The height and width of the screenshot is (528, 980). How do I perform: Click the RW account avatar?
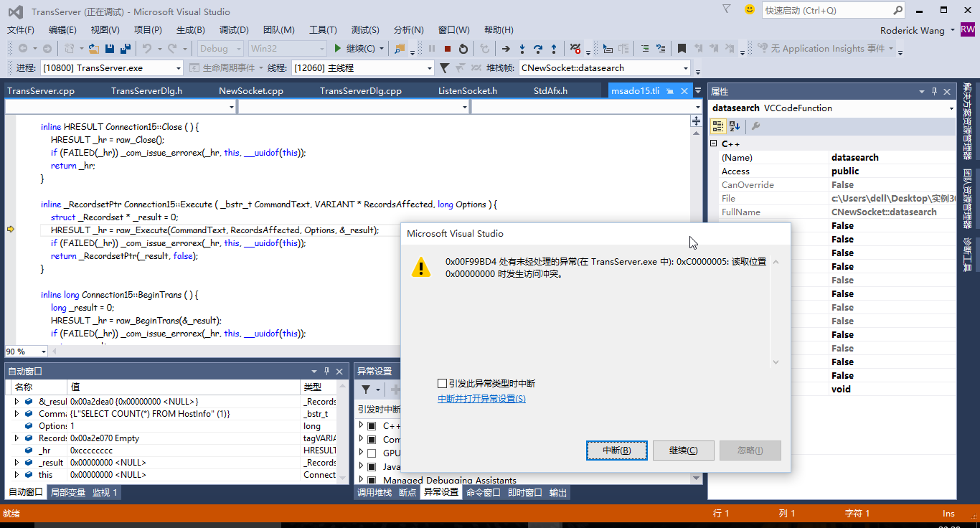click(968, 29)
